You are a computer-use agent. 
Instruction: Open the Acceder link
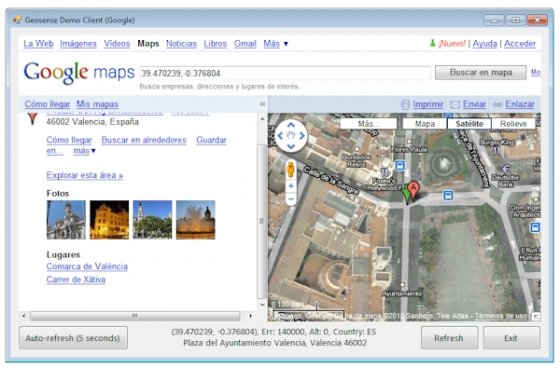[x=520, y=44]
